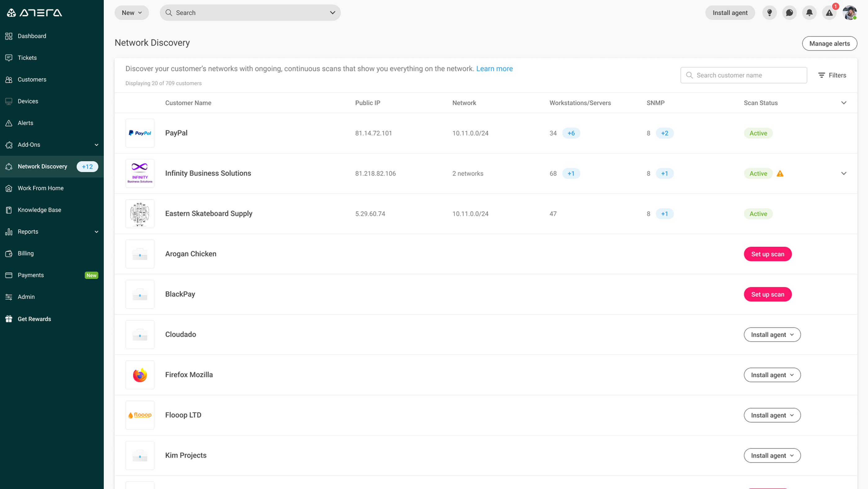Screen dimensions: 868x489
Task: Click the warning triangle on Infinity row
Action: (780, 174)
